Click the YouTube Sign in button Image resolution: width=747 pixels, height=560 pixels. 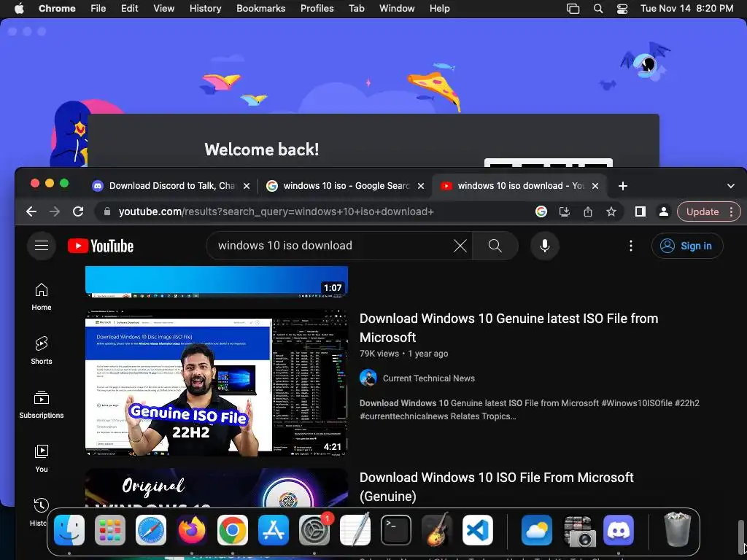(x=687, y=246)
